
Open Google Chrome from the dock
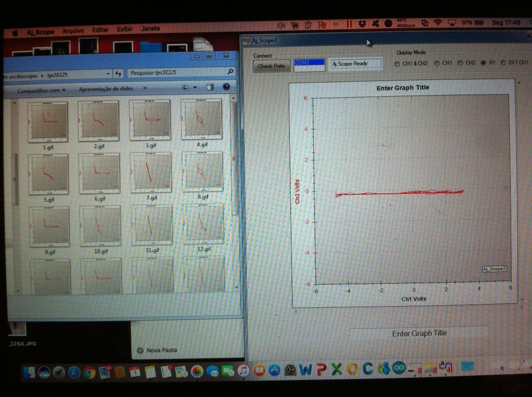click(89, 372)
